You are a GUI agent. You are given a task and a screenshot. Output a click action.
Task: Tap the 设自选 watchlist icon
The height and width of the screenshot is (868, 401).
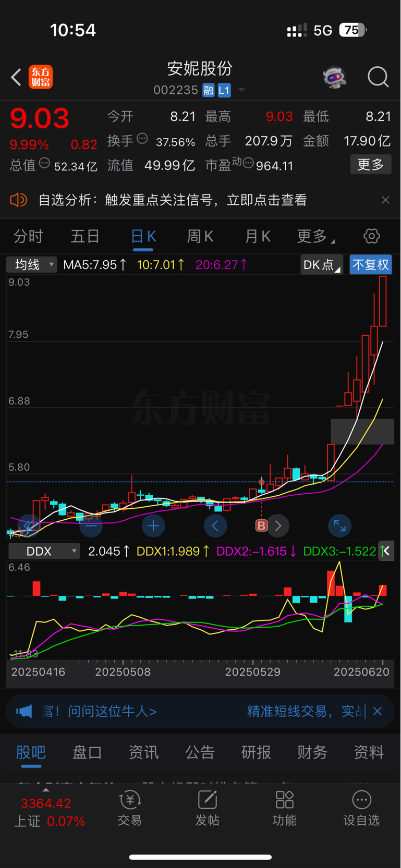click(361, 809)
